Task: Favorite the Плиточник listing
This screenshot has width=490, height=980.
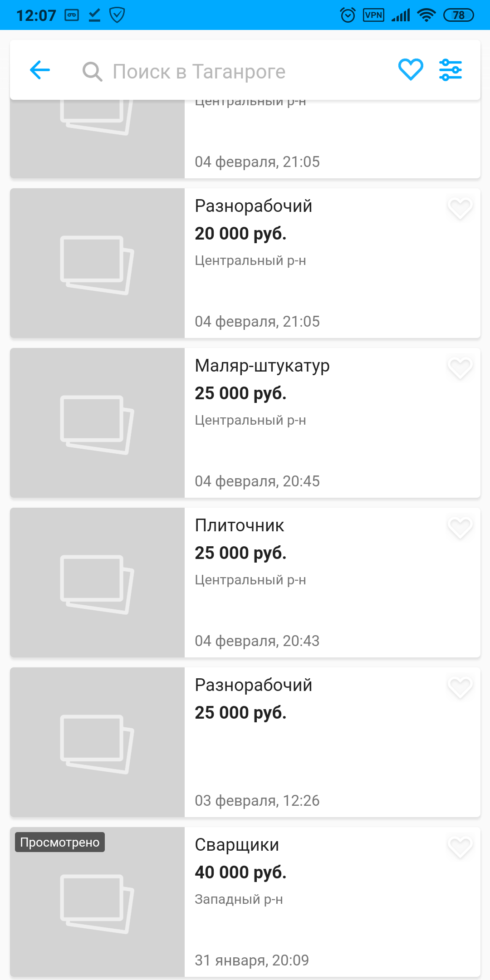Action: coord(460,528)
